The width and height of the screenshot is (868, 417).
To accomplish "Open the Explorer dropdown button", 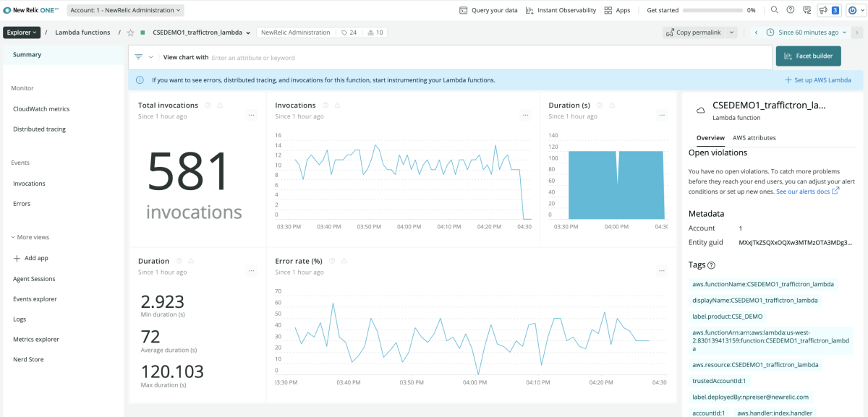I will point(22,33).
